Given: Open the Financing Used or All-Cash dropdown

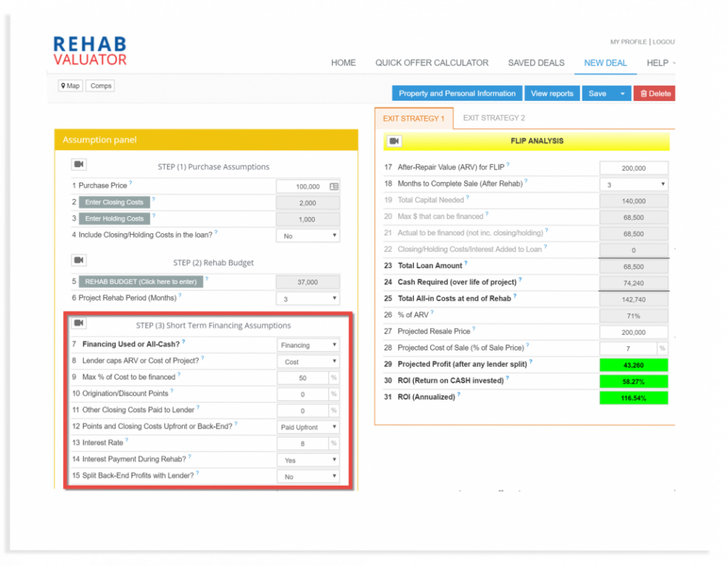Looking at the screenshot, I should coord(308,345).
